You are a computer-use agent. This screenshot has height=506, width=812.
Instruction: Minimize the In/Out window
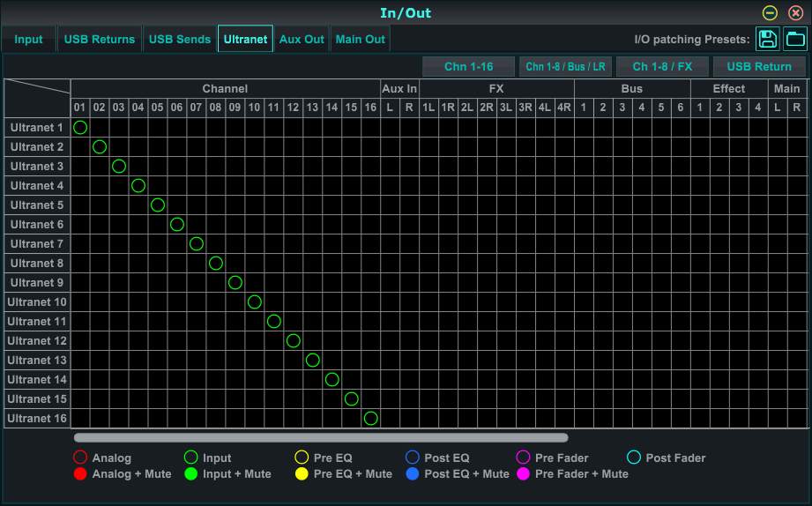coord(770,12)
